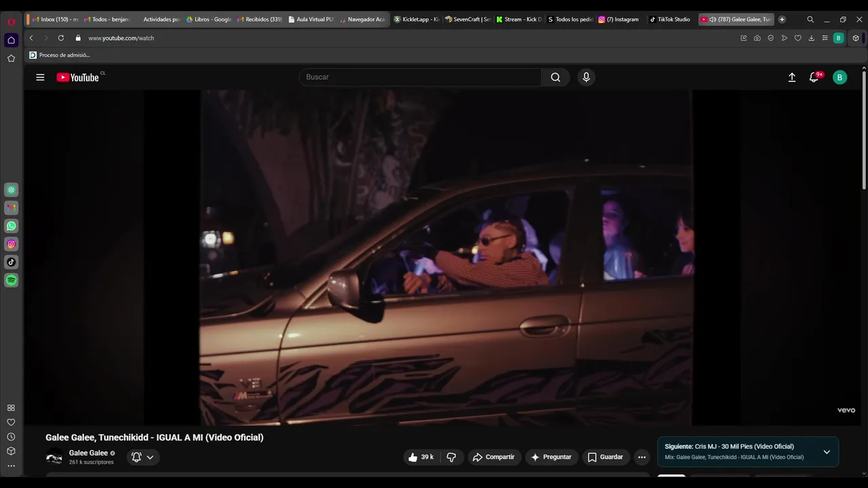Dislike the video with thumbs down
868x488 pixels.
[451, 457]
